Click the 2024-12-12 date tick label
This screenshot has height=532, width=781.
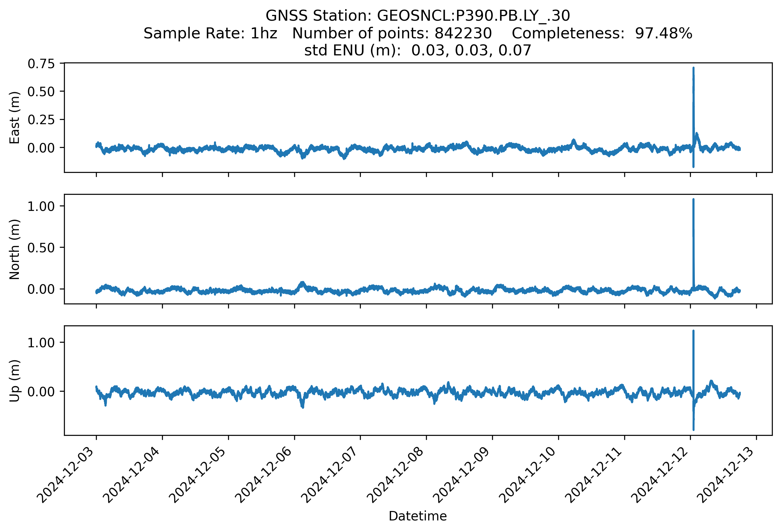click(x=661, y=474)
